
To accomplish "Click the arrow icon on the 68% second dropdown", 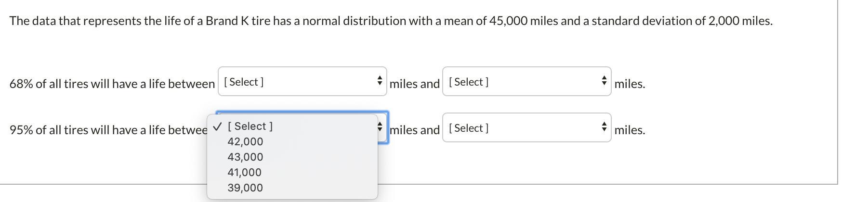I will click(x=604, y=81).
